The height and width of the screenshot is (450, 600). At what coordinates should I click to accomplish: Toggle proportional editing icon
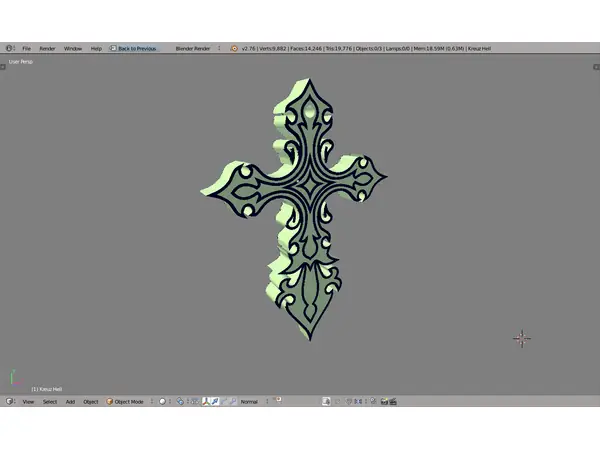(338, 401)
